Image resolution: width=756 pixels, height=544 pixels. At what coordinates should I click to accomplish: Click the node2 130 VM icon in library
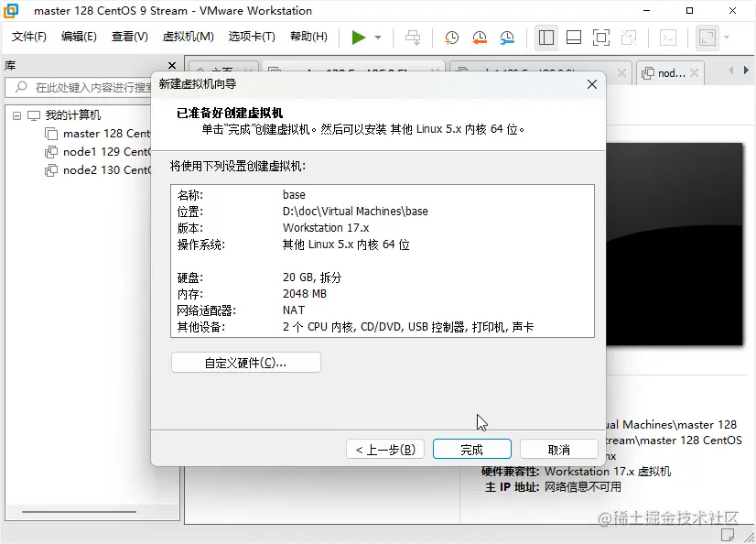pos(51,170)
